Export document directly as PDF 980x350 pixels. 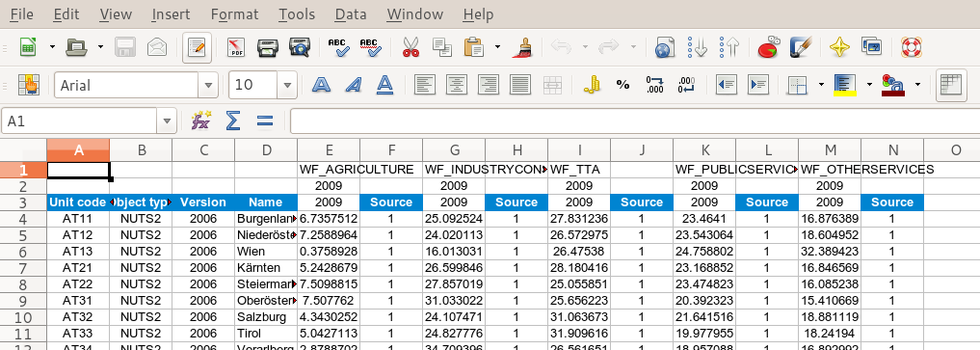point(237,47)
